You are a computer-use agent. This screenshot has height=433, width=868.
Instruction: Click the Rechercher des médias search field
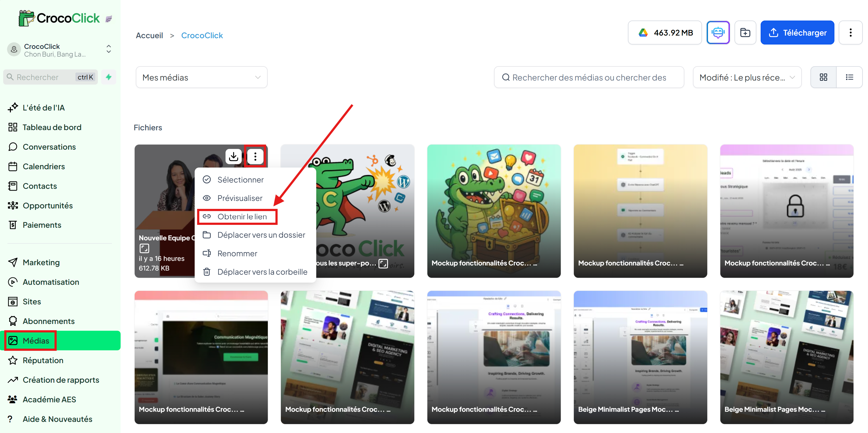pyautogui.click(x=589, y=77)
